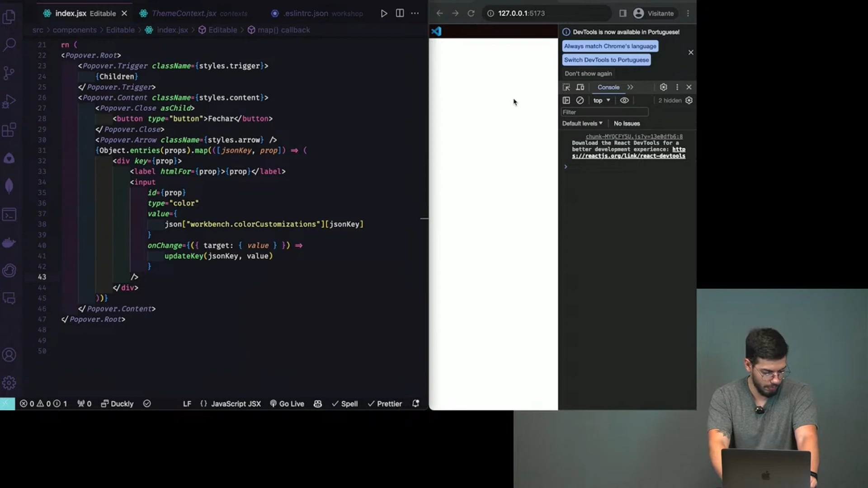Switch to ThemeContext.jsx tab
868x488 pixels.
click(184, 14)
